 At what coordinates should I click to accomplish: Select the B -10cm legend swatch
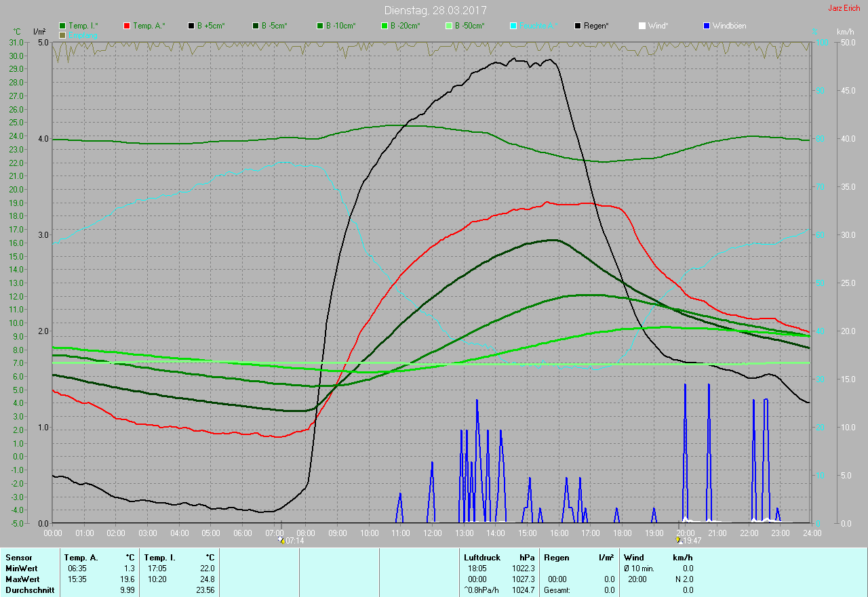tap(319, 26)
